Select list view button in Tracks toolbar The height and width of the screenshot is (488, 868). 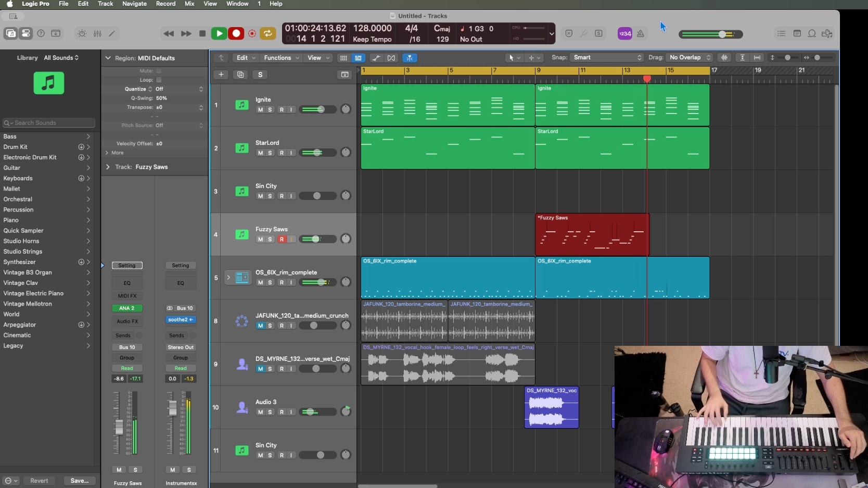point(358,58)
